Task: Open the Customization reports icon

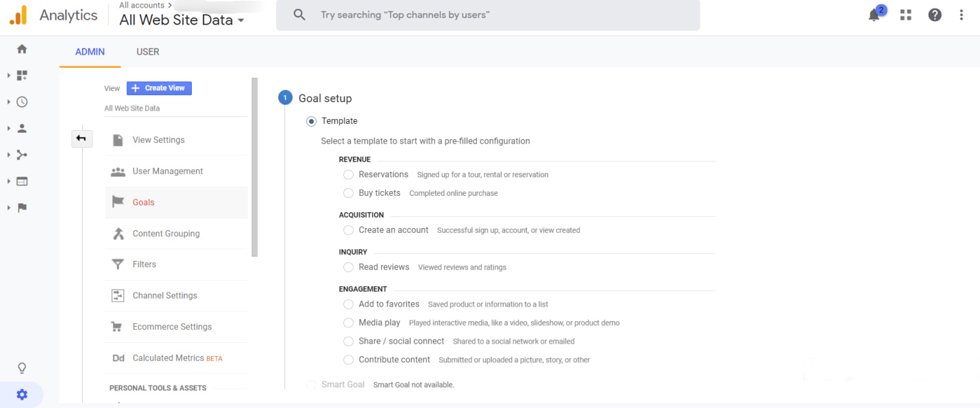Action: 21,75
